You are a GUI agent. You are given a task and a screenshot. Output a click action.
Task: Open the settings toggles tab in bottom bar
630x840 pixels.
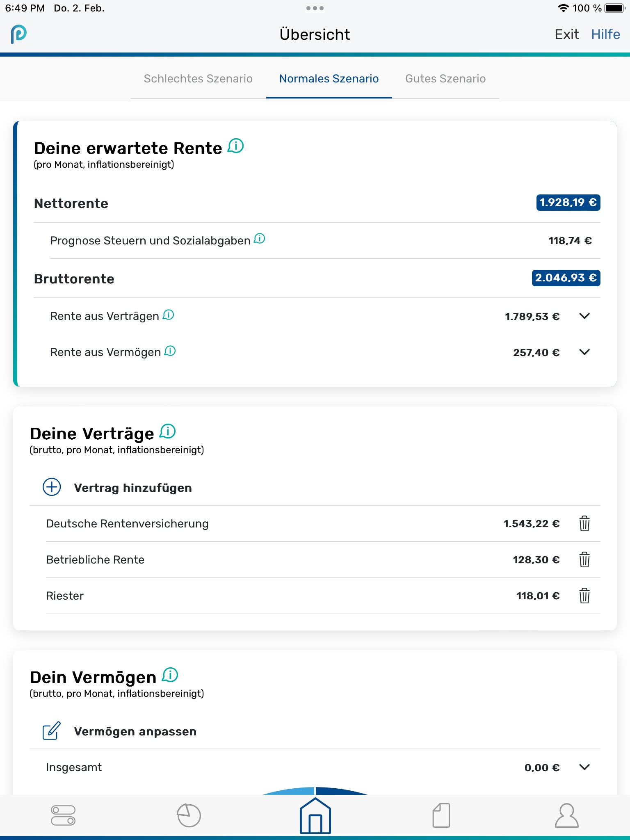[x=63, y=815]
